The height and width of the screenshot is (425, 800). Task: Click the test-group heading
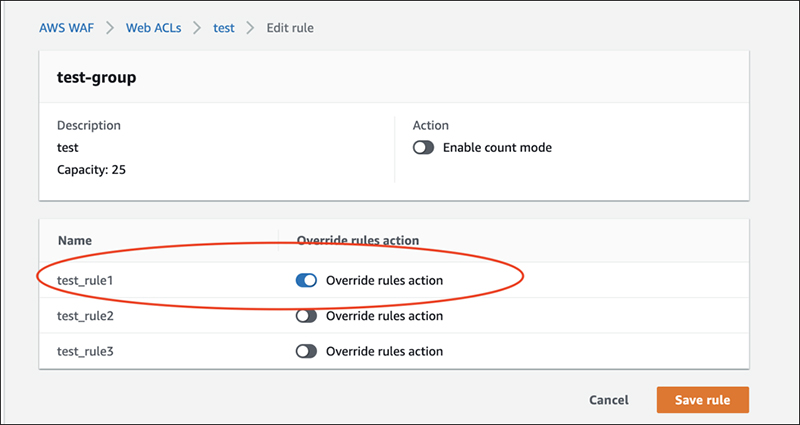tap(97, 78)
